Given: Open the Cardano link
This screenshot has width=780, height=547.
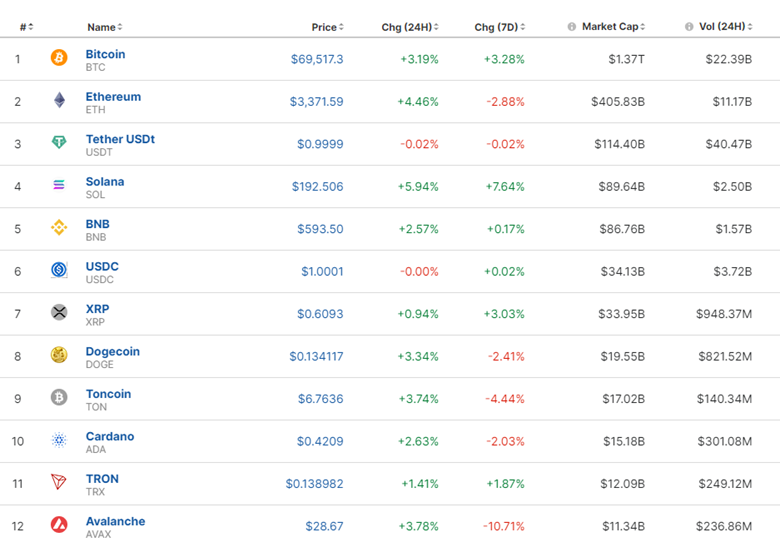Looking at the screenshot, I should (110, 436).
